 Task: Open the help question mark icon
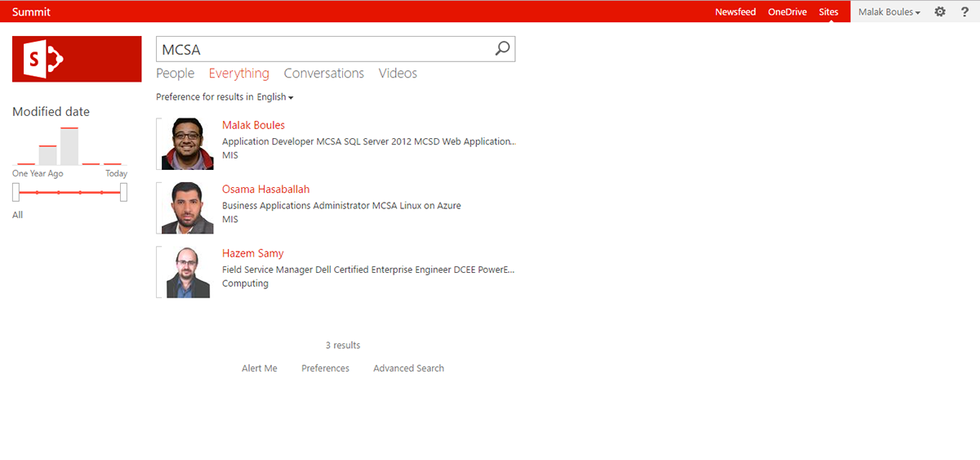point(964,11)
